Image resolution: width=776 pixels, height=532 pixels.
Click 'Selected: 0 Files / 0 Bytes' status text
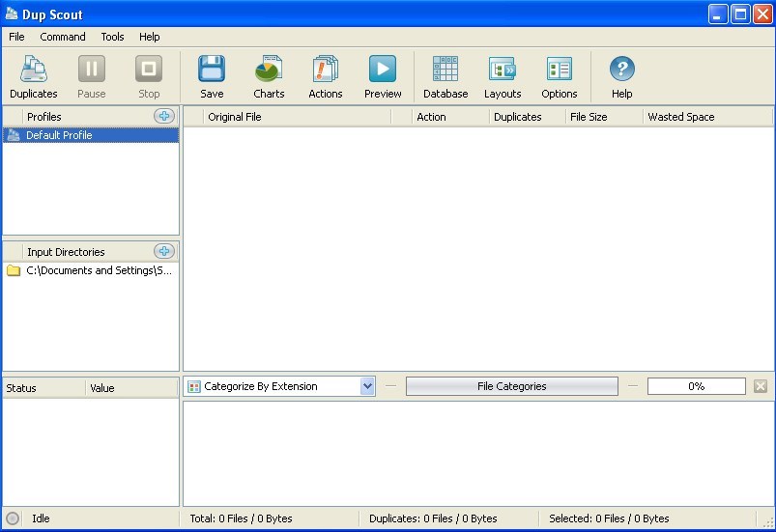(x=609, y=518)
